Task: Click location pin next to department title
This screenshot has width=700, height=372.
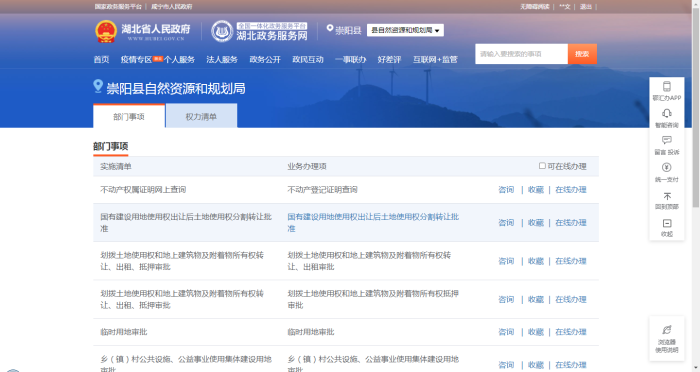Action: (x=98, y=86)
